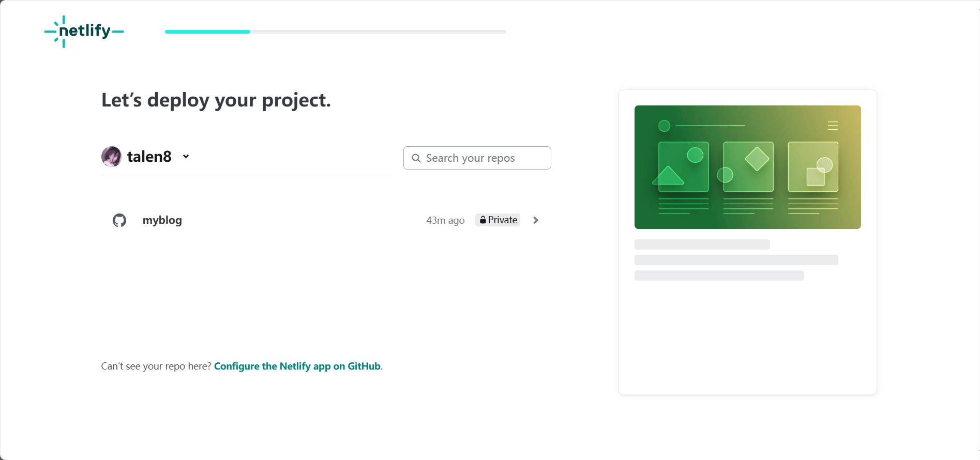Click the lock icon in Private badge

[x=483, y=220]
